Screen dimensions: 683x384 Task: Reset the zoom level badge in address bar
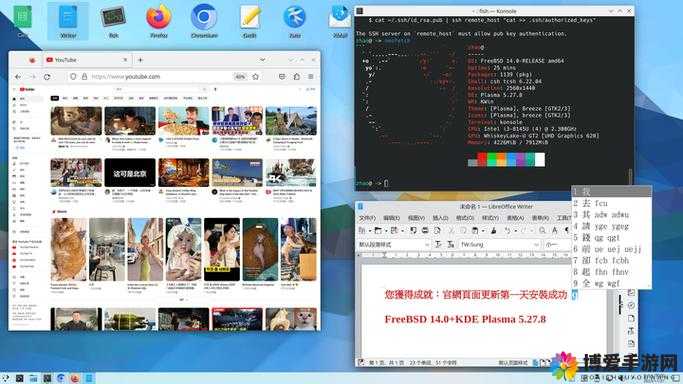point(240,77)
